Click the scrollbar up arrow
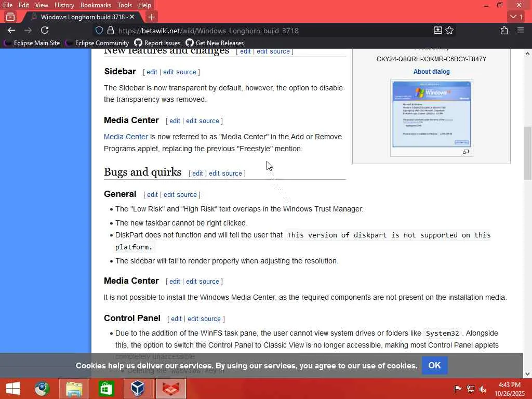 (527, 54)
